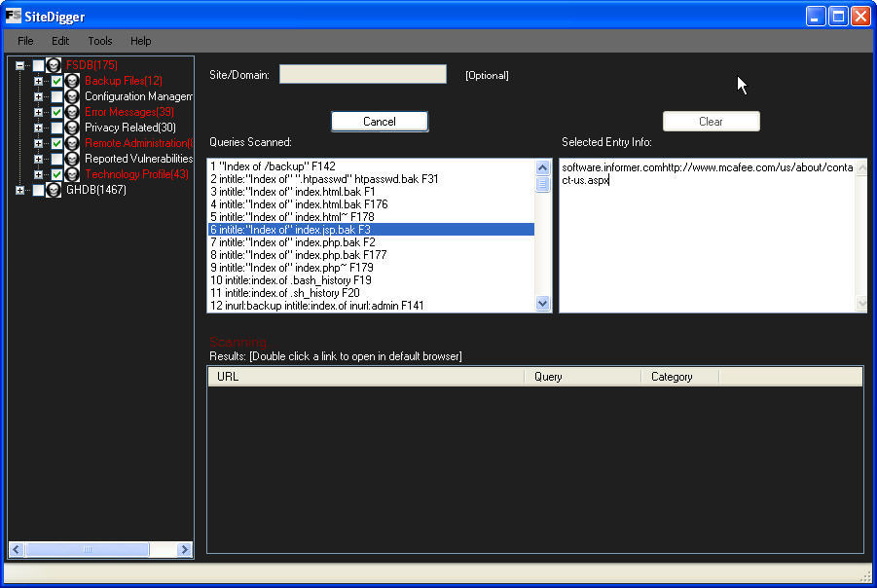Click the skull icon next to Remote Administration

[x=72, y=143]
